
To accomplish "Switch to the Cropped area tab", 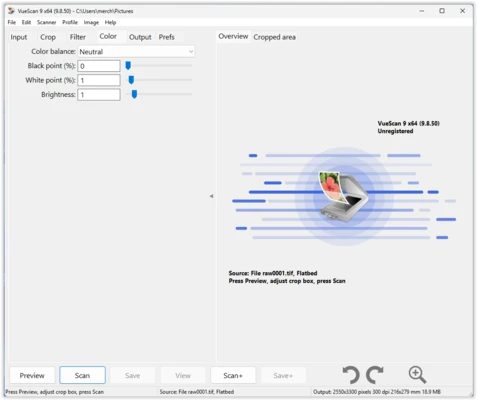I will tap(274, 37).
